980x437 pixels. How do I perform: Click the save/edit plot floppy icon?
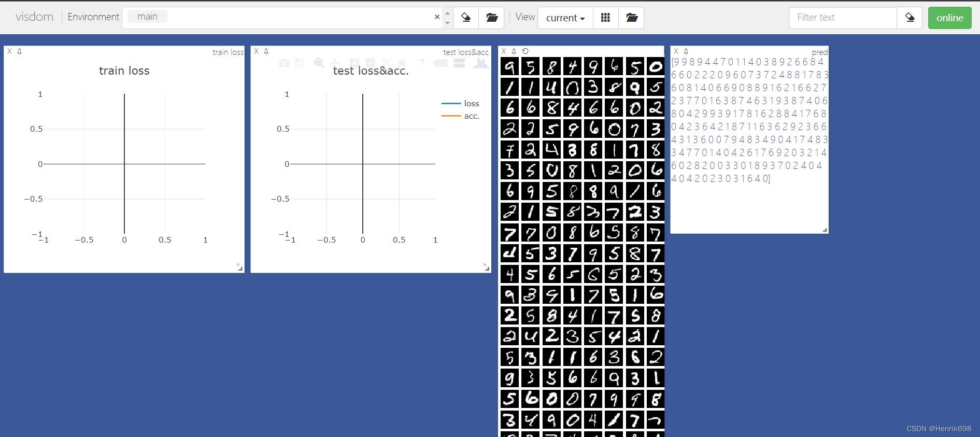click(299, 63)
